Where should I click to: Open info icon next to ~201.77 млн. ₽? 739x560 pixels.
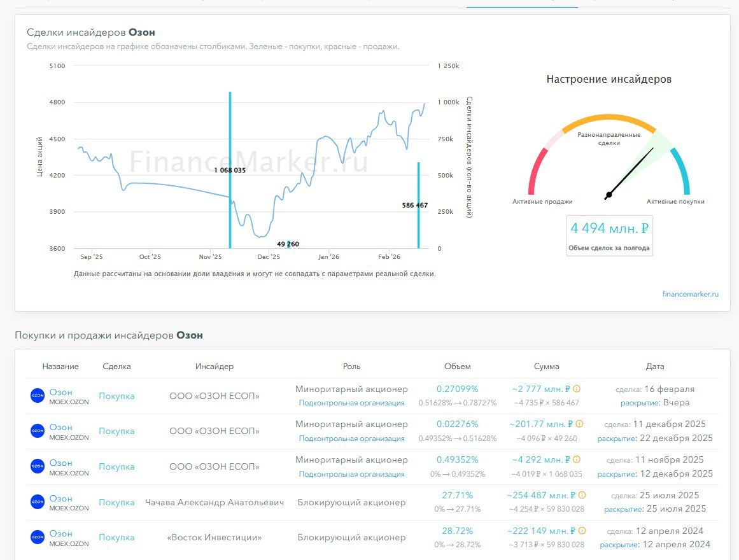click(579, 424)
